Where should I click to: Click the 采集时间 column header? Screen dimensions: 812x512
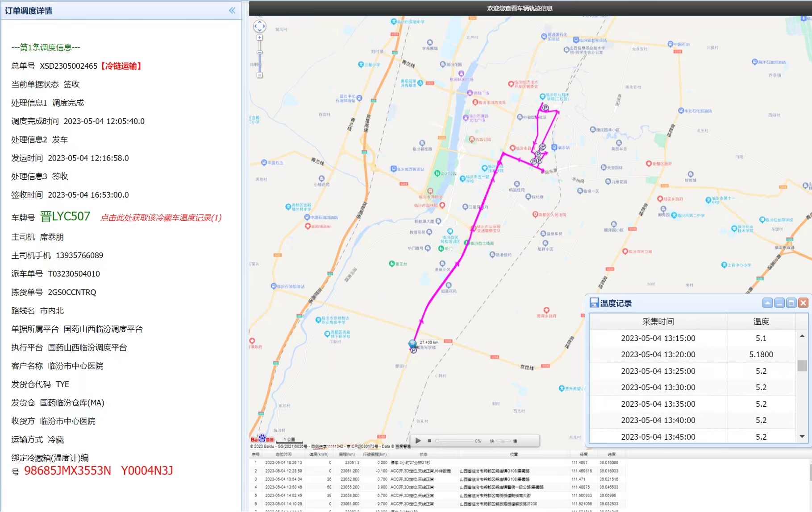coord(658,322)
